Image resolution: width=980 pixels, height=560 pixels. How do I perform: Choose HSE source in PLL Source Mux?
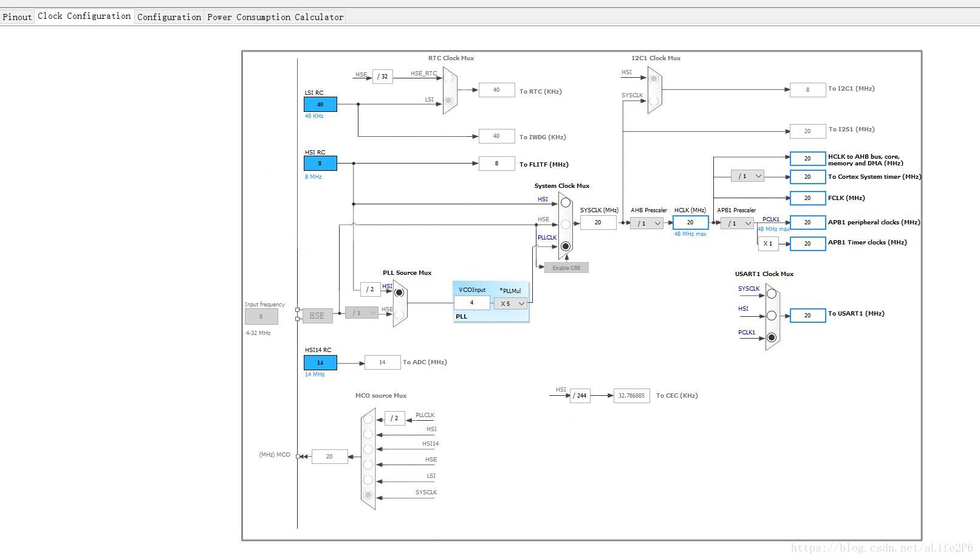pos(399,315)
